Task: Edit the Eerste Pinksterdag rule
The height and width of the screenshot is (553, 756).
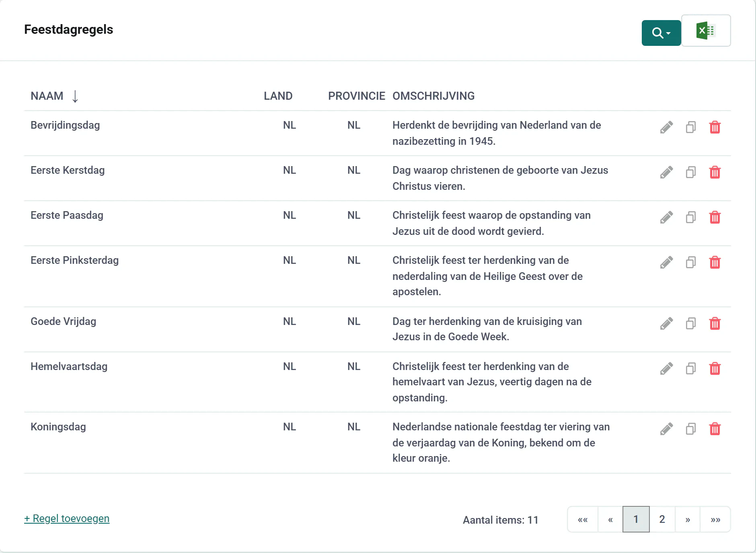Action: coord(666,263)
